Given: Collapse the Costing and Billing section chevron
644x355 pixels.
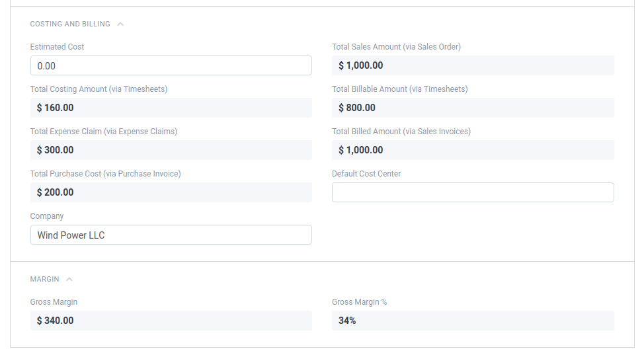Looking at the screenshot, I should point(120,24).
